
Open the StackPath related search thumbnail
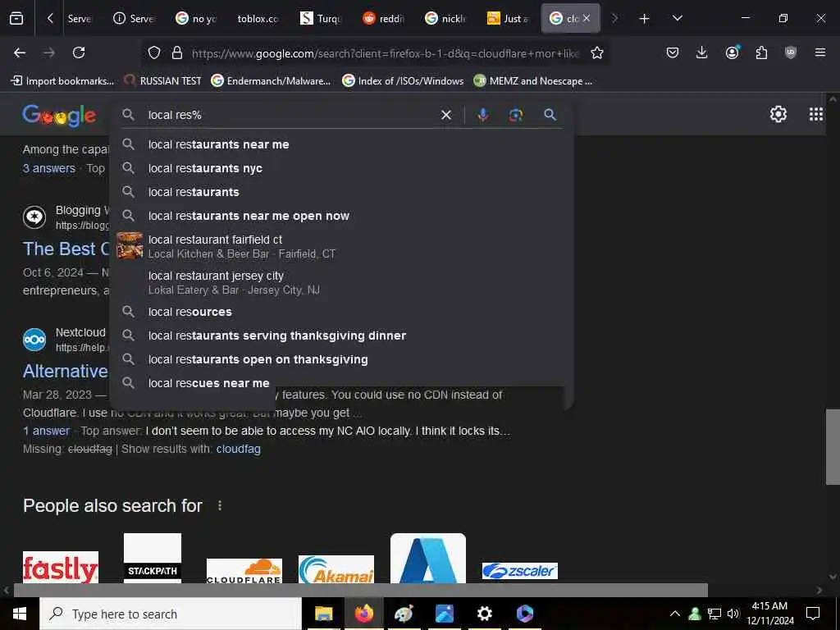(153, 558)
